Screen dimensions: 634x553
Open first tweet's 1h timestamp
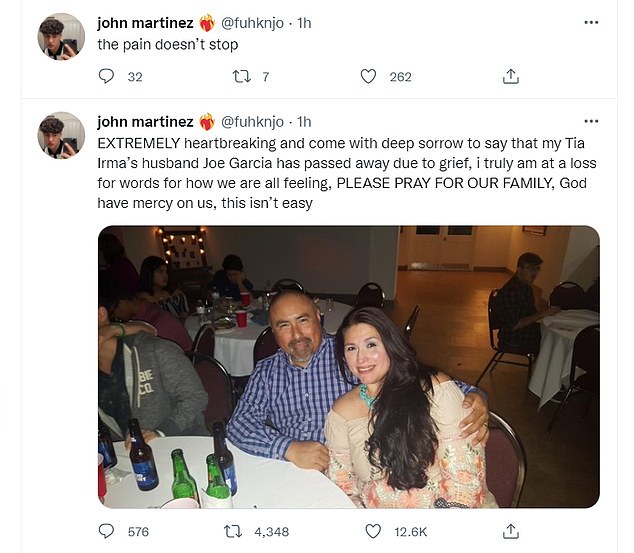click(305, 22)
